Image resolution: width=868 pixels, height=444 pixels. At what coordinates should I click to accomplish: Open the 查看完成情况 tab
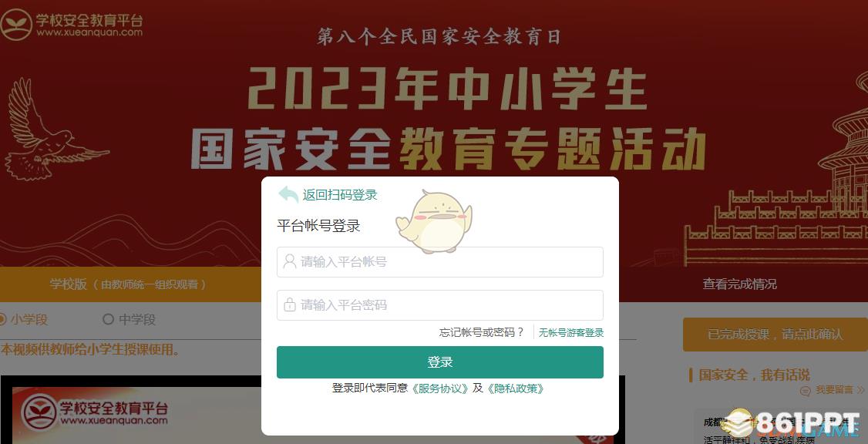click(x=739, y=284)
